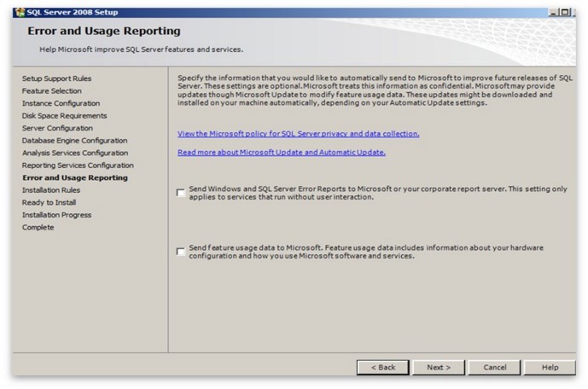The width and height of the screenshot is (588, 389).
Task: Select the Disk Space Requirements step
Action: click(64, 115)
